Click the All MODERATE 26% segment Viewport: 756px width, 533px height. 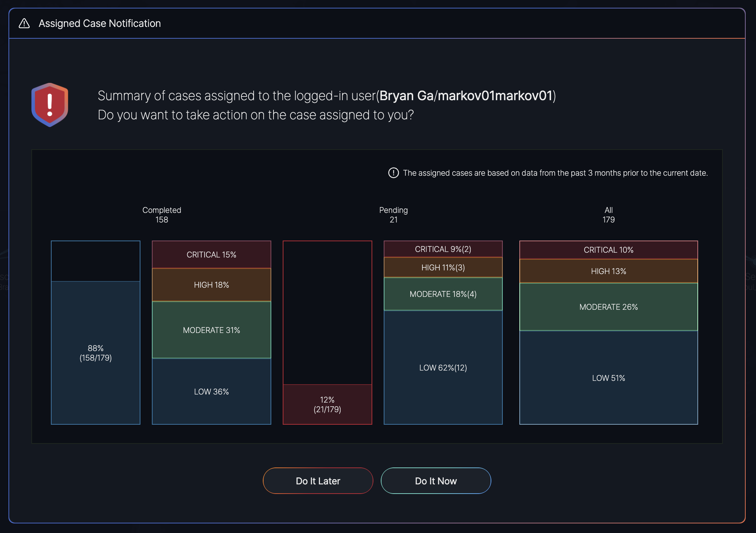[x=608, y=307]
